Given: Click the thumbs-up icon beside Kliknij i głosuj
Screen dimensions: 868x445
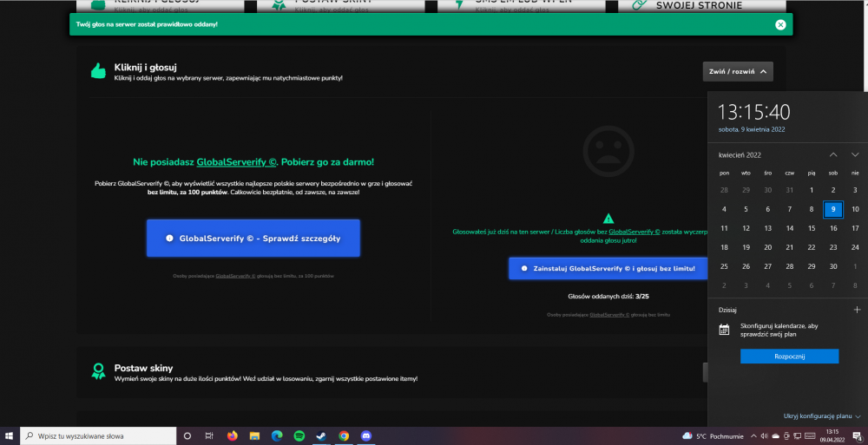Looking at the screenshot, I should (99, 71).
